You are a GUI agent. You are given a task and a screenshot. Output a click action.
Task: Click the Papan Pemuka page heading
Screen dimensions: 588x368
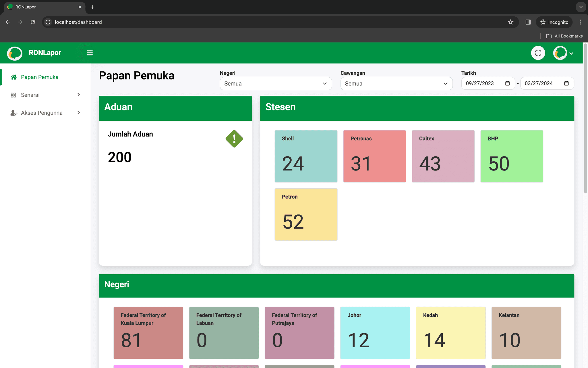tap(137, 76)
